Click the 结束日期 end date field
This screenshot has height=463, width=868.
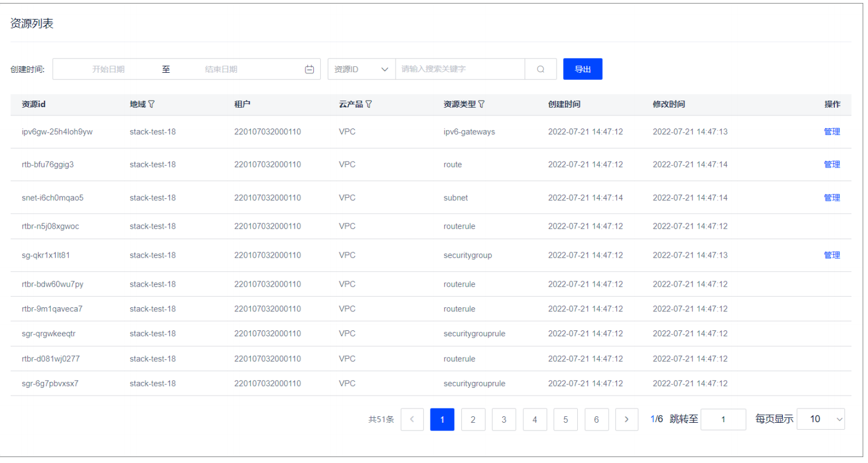click(221, 69)
